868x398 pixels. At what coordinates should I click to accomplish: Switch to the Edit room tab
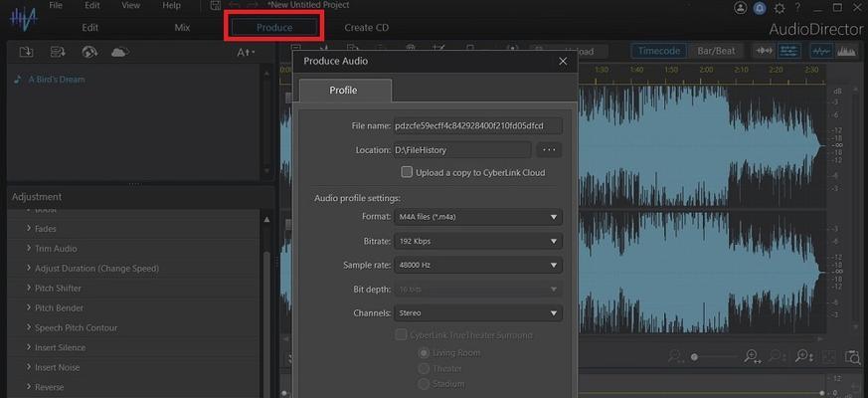(90, 27)
